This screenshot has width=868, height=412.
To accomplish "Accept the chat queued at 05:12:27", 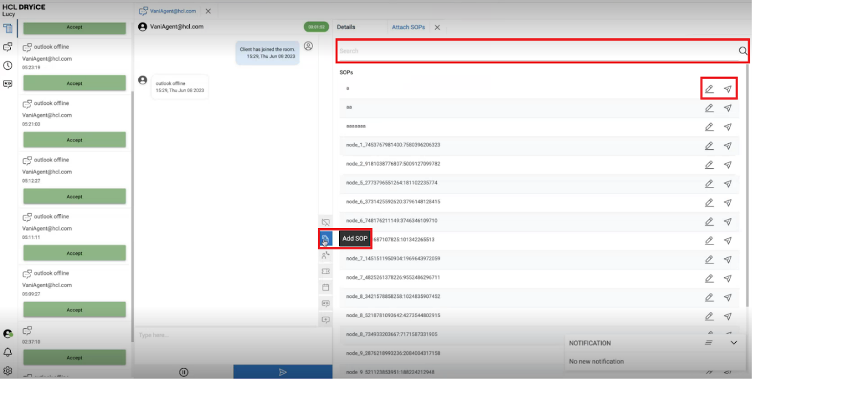I will [75, 197].
